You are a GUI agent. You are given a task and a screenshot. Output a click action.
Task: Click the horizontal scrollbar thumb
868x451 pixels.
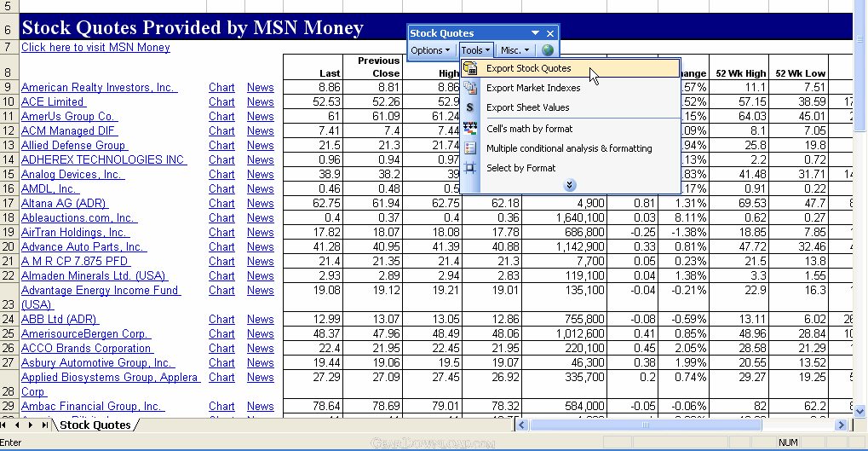point(646,425)
